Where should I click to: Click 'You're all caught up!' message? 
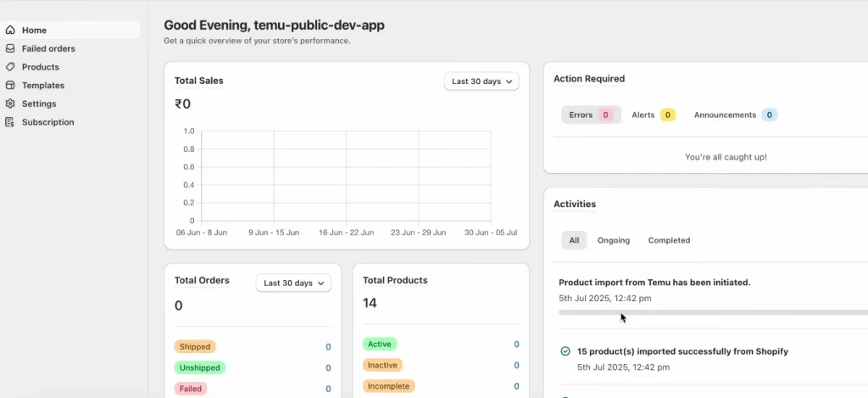(x=726, y=157)
